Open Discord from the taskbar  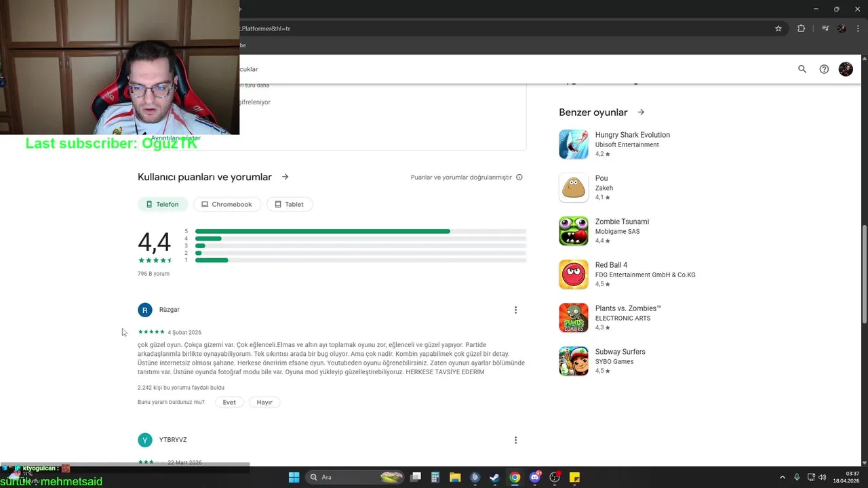(x=535, y=477)
